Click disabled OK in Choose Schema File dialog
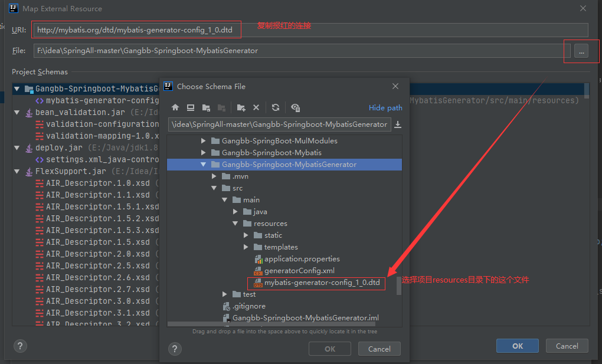Screen dimensions: 602x364 [330, 349]
